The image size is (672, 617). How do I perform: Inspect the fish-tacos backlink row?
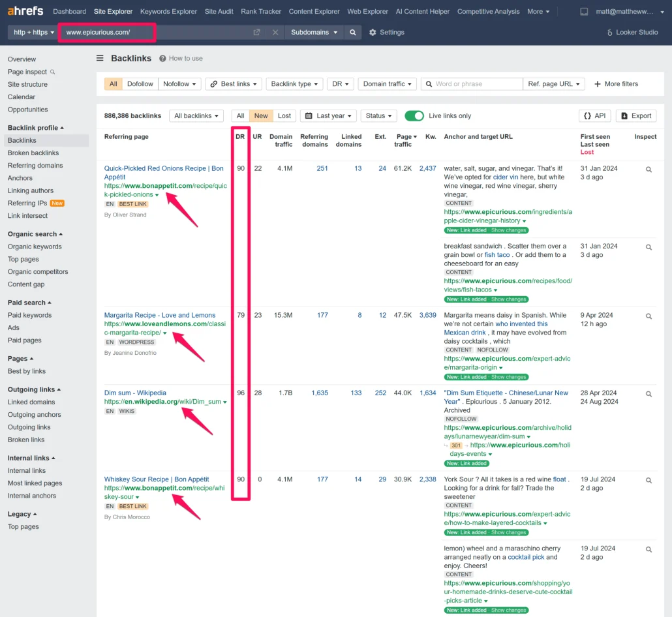[649, 247]
